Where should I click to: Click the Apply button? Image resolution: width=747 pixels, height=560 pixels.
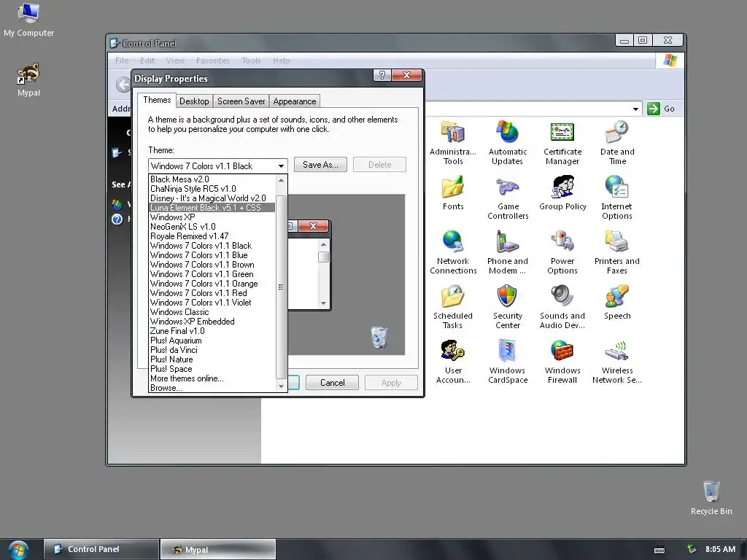pyautogui.click(x=391, y=383)
